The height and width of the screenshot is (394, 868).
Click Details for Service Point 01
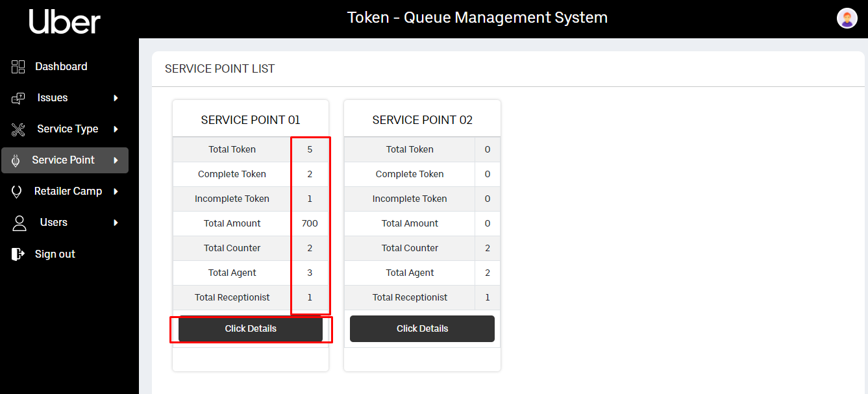pos(251,328)
